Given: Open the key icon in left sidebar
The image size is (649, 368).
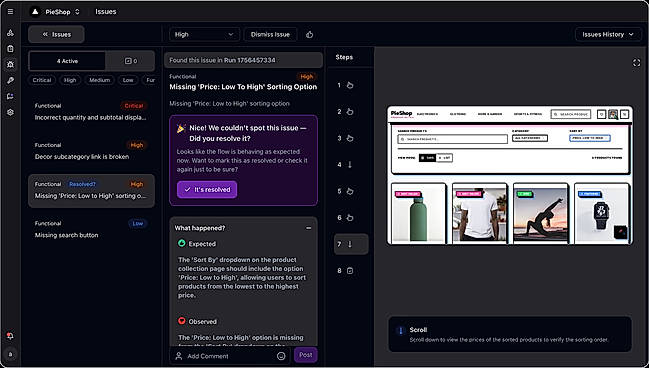Looking at the screenshot, I should click(10, 80).
